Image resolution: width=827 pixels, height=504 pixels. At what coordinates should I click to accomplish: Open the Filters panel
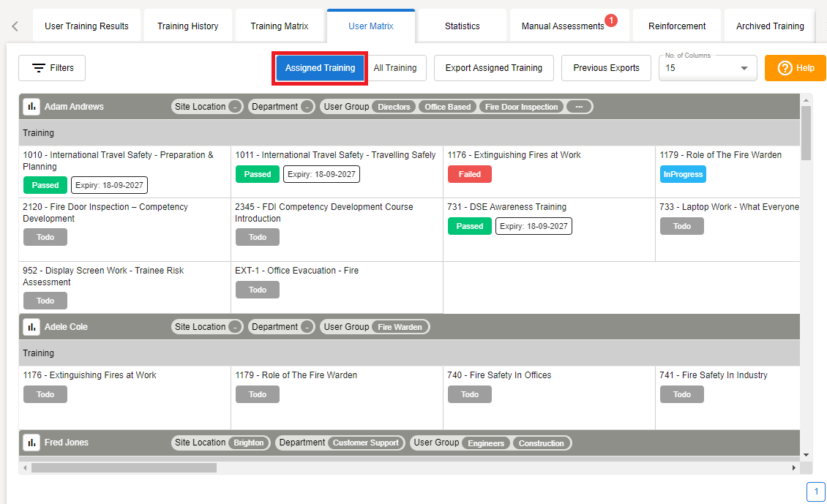point(52,68)
